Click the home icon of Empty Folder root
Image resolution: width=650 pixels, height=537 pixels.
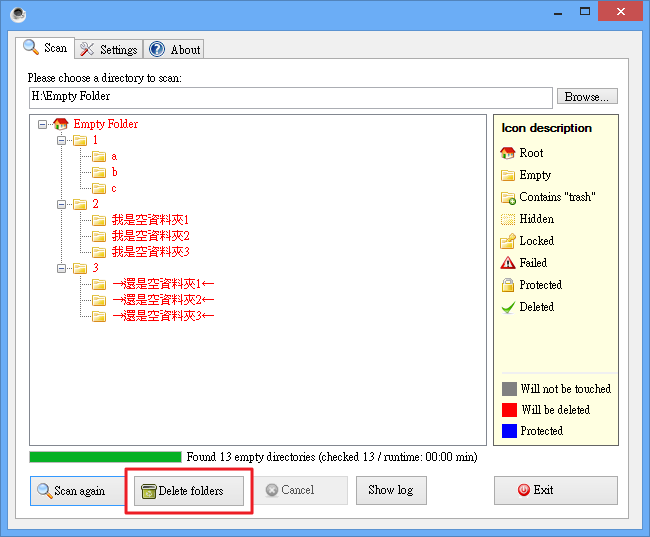[x=61, y=124]
